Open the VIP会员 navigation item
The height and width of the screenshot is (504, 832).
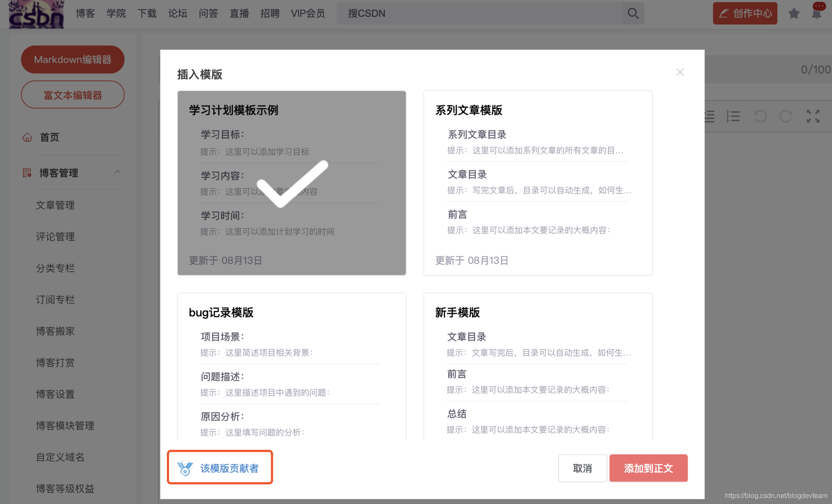(x=308, y=13)
